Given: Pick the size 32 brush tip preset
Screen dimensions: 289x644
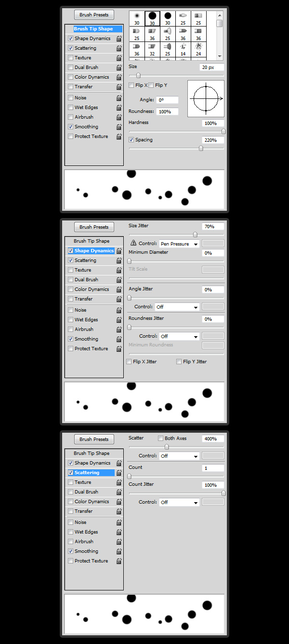Looking at the screenshot, I should (x=152, y=49).
